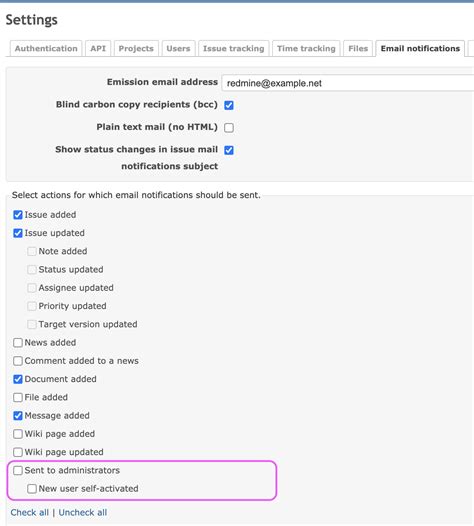Switch to the Files tab
The image size is (474, 526).
pyautogui.click(x=358, y=49)
